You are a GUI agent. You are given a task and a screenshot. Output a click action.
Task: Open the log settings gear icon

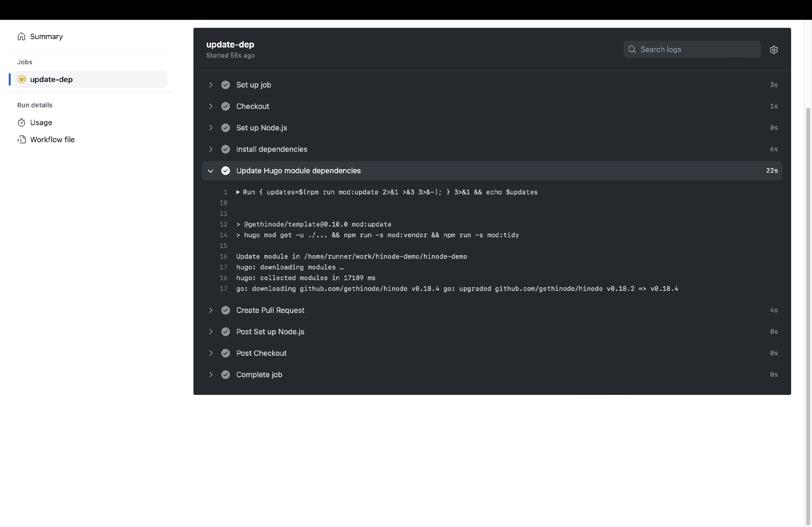point(773,50)
